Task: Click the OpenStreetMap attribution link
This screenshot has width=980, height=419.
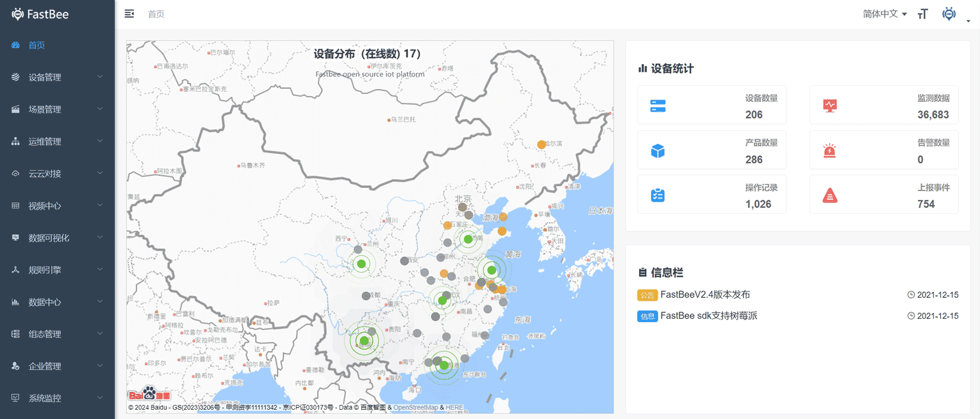Action: pos(415,408)
